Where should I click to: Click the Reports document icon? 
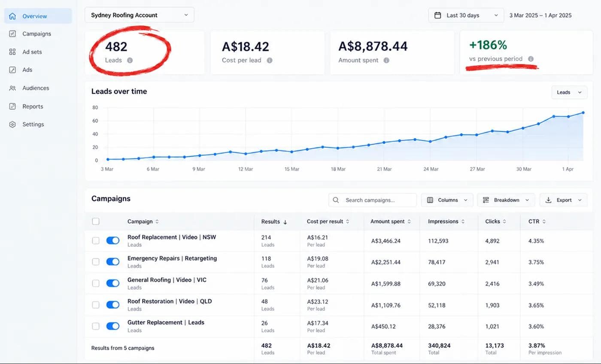[x=12, y=106]
